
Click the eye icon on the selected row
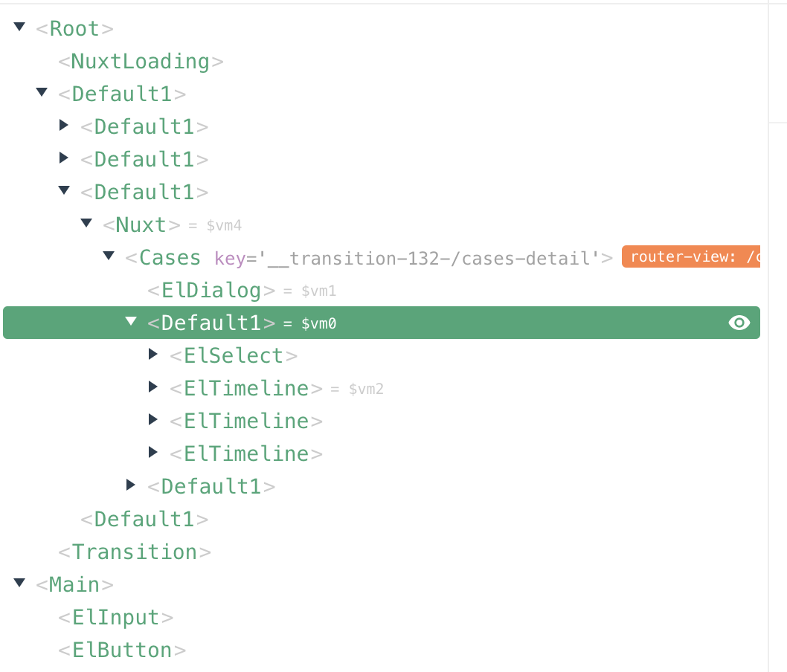click(739, 323)
